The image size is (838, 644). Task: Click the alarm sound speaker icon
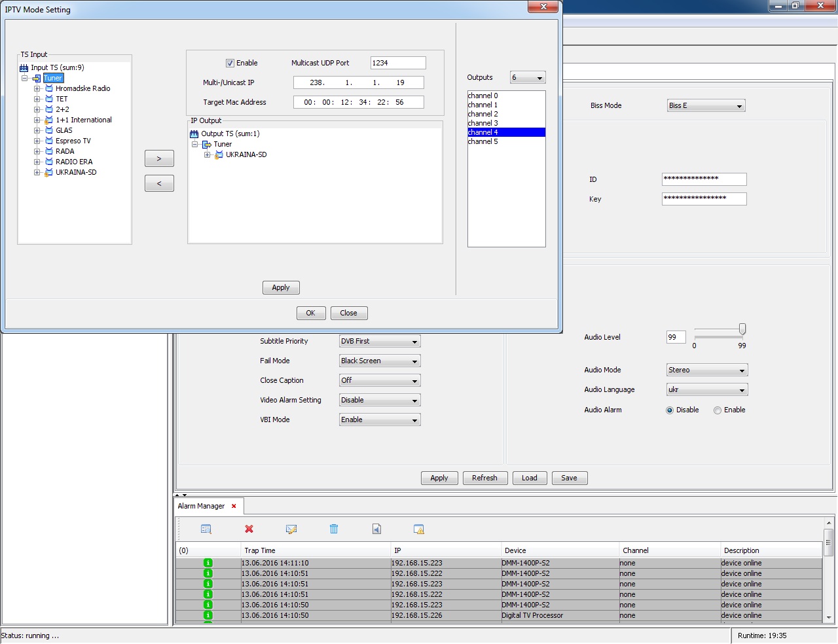(376, 529)
